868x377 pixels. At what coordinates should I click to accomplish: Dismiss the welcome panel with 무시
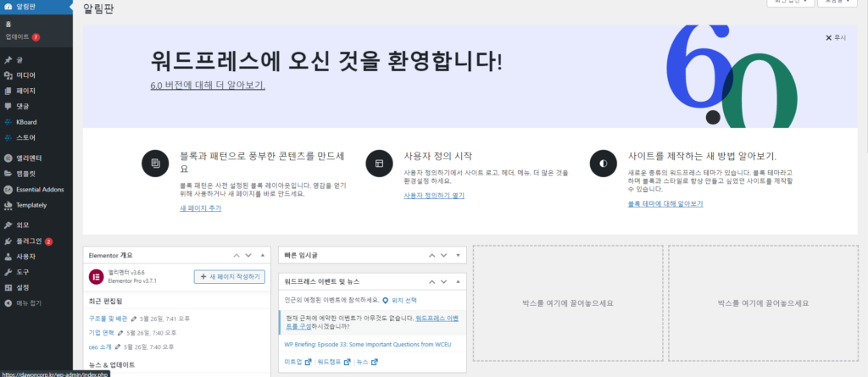[x=836, y=38]
